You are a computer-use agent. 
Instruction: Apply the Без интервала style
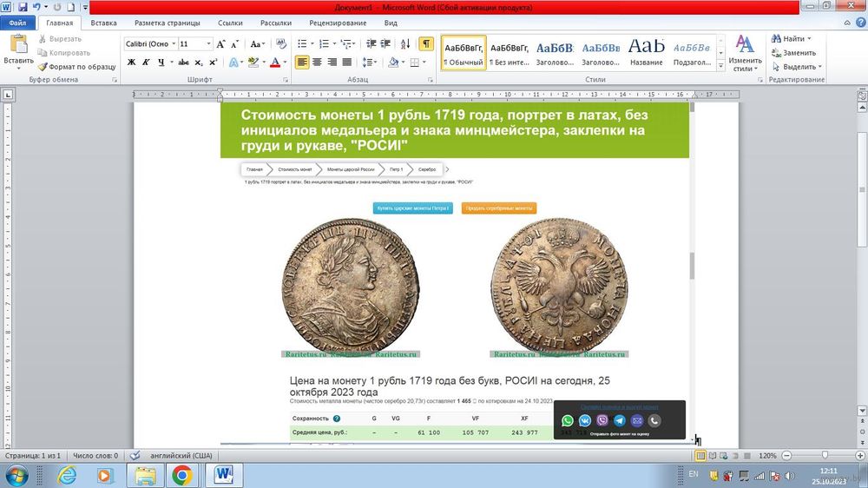click(510, 53)
